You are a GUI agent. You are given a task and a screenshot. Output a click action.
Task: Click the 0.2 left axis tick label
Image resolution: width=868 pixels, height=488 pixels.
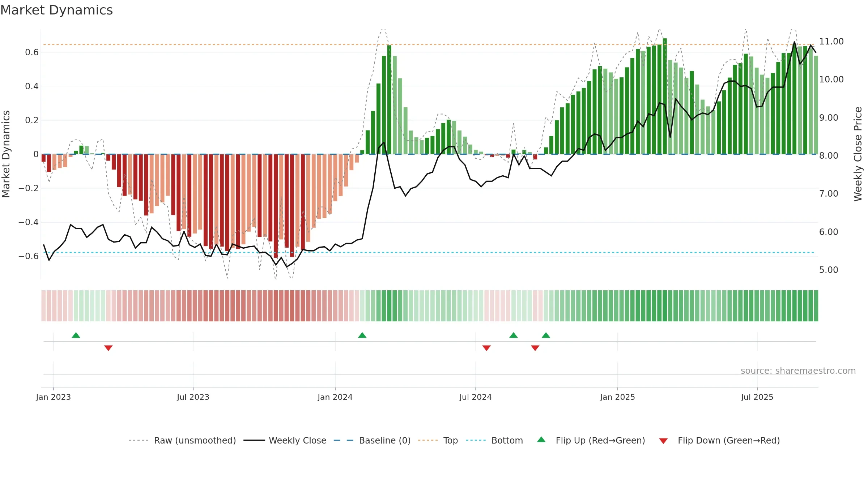tap(32, 120)
